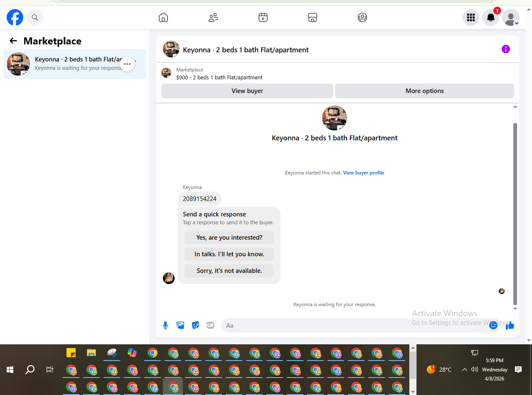Go to the Home feed tab

click(x=163, y=17)
